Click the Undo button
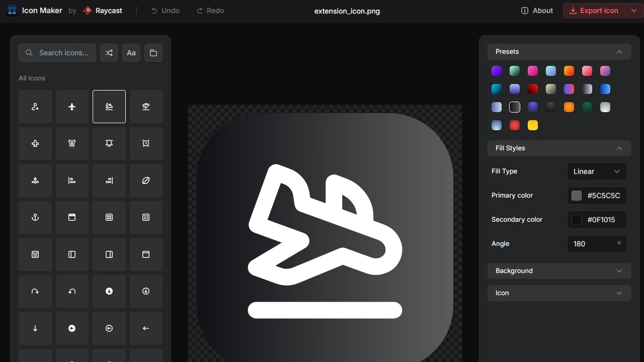644x362 pixels. pos(165,10)
